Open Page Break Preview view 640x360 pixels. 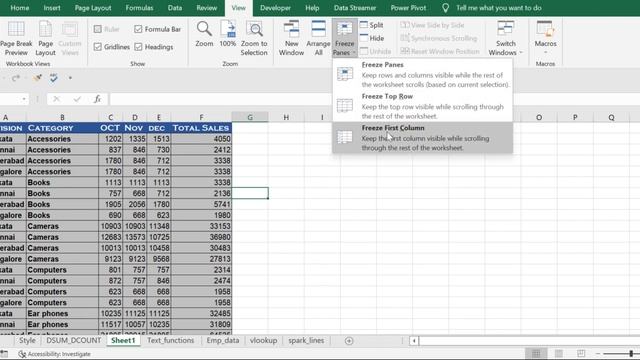(x=16, y=38)
